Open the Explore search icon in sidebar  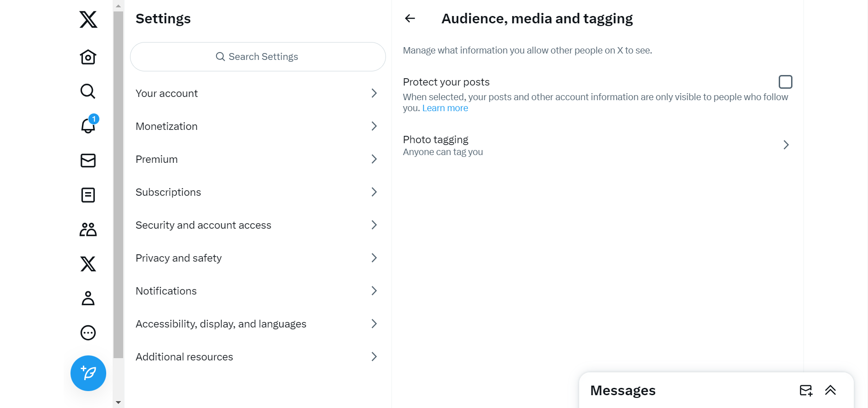point(88,91)
